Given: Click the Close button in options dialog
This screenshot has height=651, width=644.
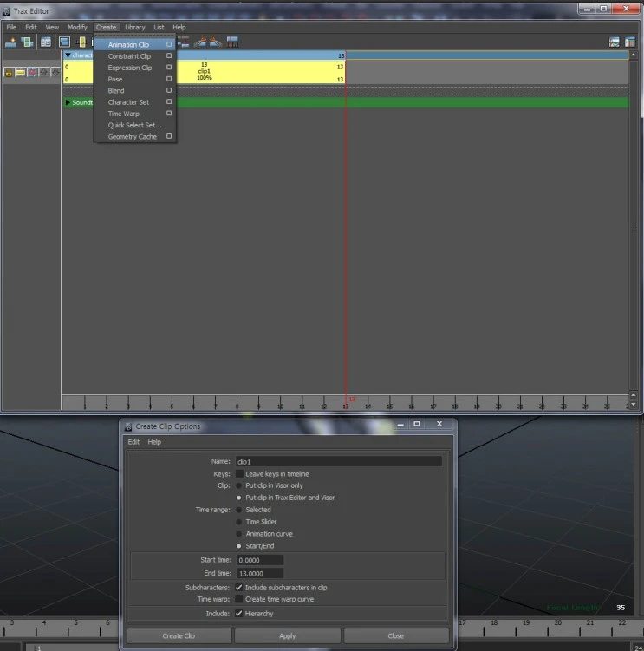Looking at the screenshot, I should coord(396,636).
